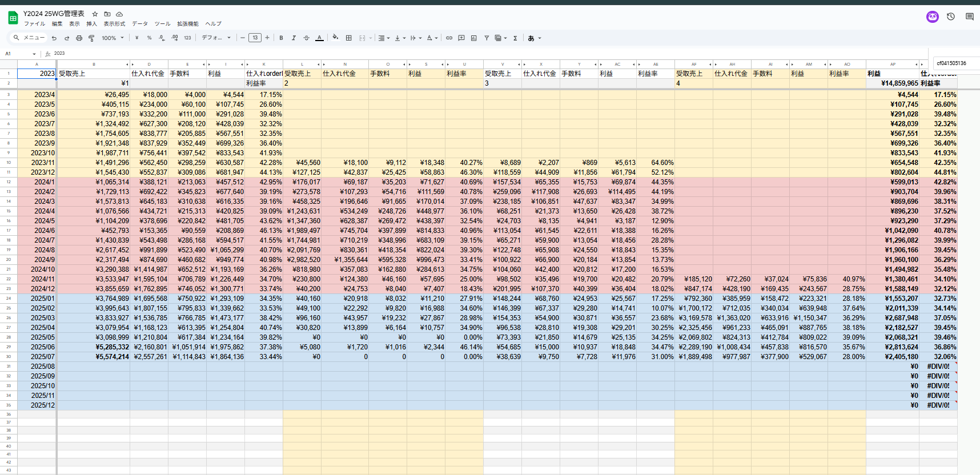Open the Google Sheets home icon
Viewport: 980px width, 475px height.
pos(13,18)
